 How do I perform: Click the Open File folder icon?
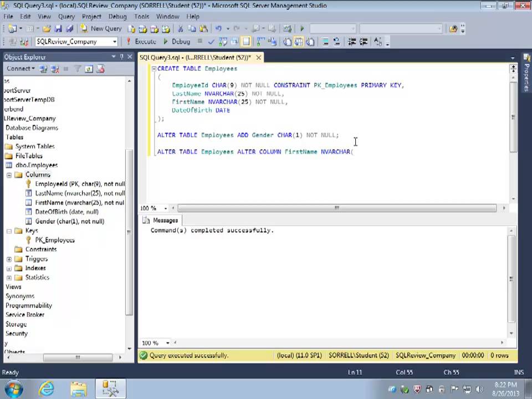(47, 29)
